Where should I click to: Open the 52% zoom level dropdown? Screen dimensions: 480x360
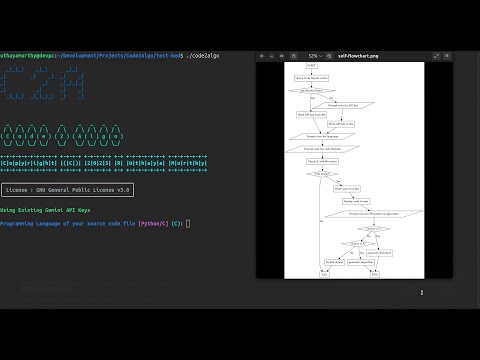(x=315, y=56)
